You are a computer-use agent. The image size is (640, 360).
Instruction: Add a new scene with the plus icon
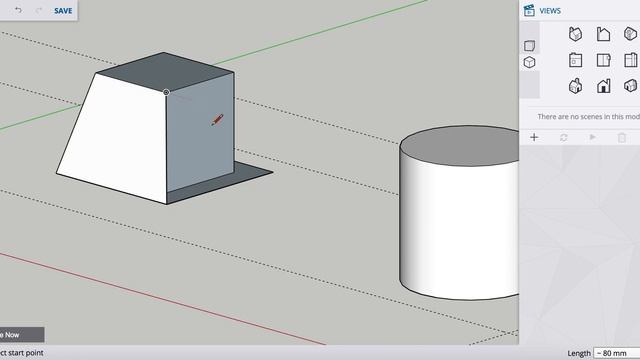pyautogui.click(x=534, y=138)
